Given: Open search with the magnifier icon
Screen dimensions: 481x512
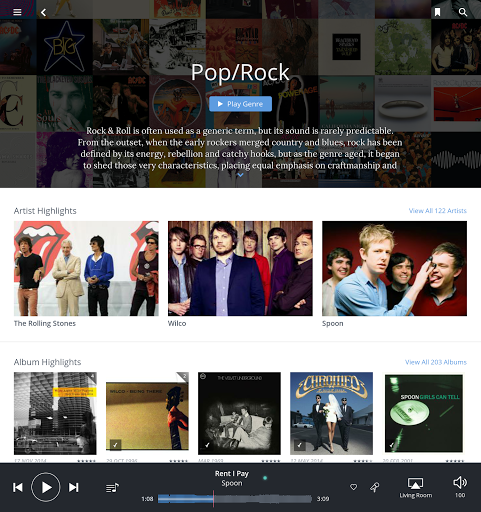Looking at the screenshot, I should [462, 12].
